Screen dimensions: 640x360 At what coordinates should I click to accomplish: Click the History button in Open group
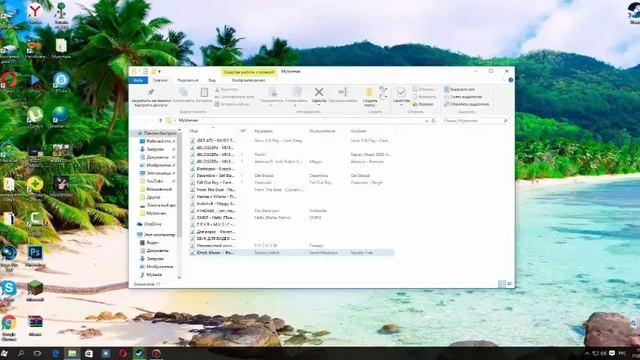tap(422, 104)
